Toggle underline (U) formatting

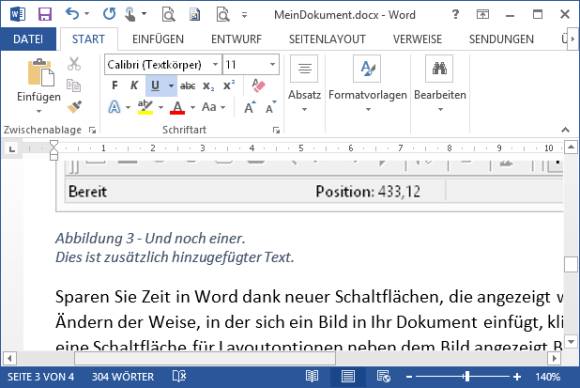click(155, 85)
